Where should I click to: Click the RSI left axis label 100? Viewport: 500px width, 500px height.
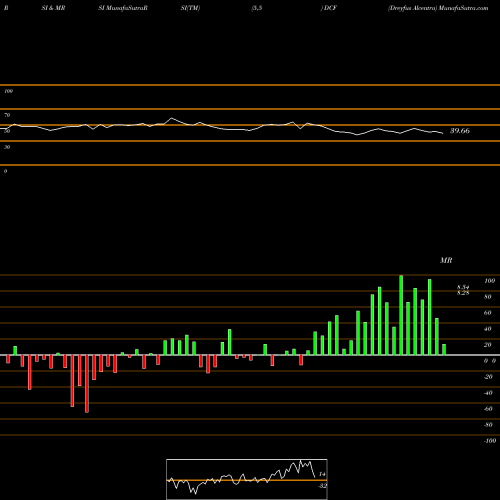click(8, 91)
